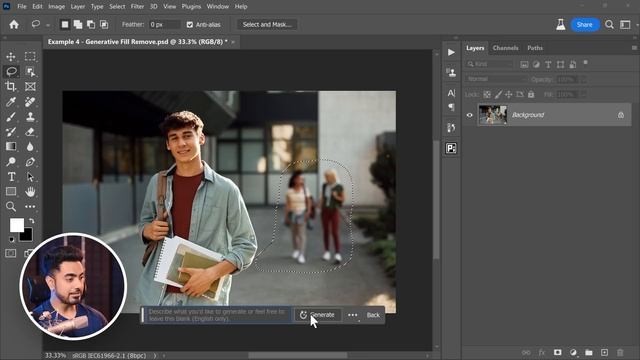Click the Generate button
Viewport: 640px width, 360px height.
coord(318,315)
